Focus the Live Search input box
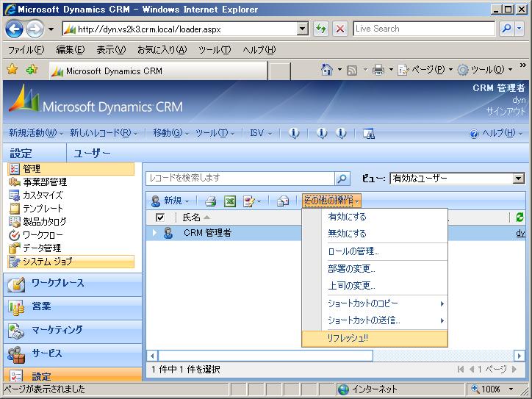The image size is (532, 399). click(424, 29)
